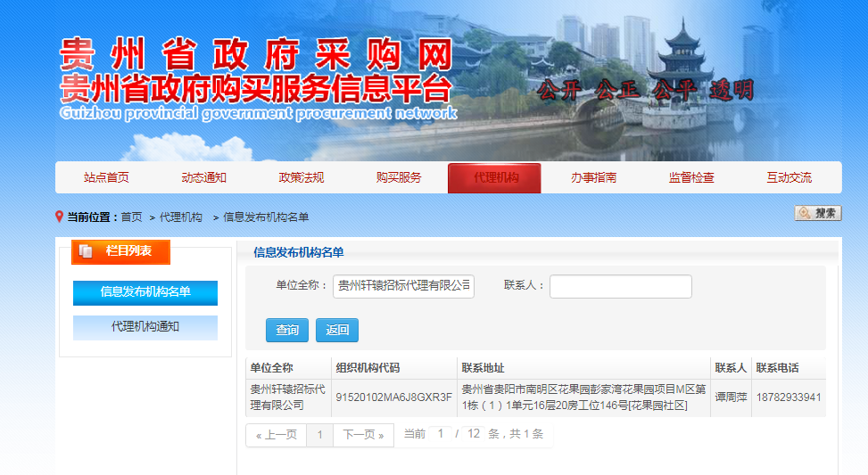Click the 栏目列表 document icon
The height and width of the screenshot is (475, 868).
[x=87, y=252]
